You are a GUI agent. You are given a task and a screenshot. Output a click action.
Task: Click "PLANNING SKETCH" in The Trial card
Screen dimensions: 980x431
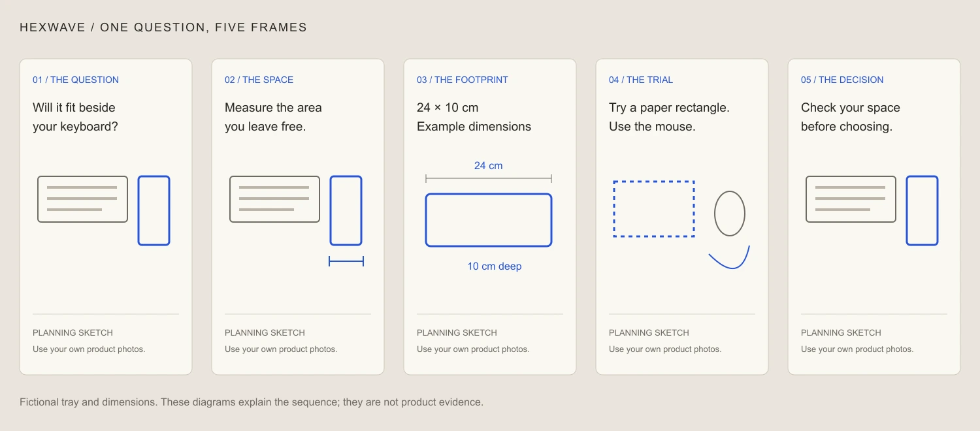point(649,332)
